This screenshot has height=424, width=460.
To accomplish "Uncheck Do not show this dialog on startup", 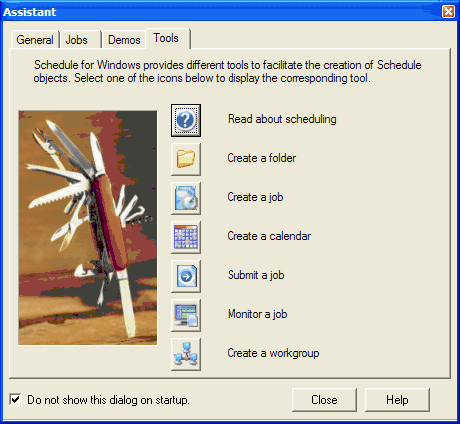I will tap(15, 399).
